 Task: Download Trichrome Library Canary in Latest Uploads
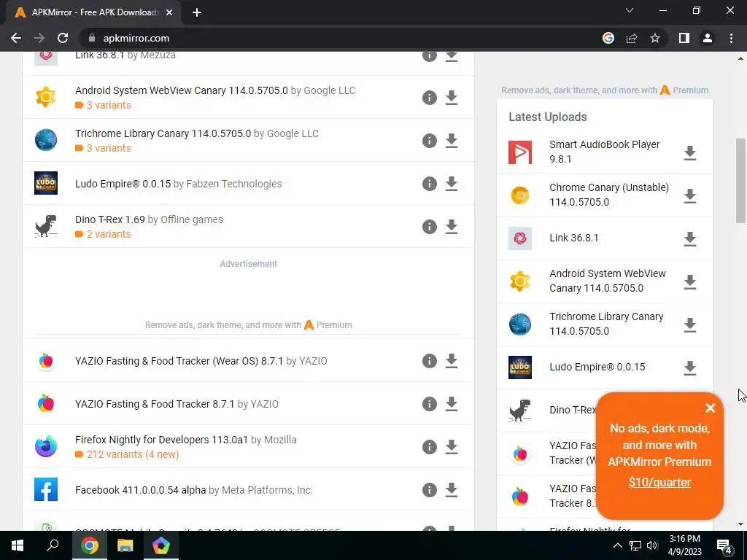(690, 324)
